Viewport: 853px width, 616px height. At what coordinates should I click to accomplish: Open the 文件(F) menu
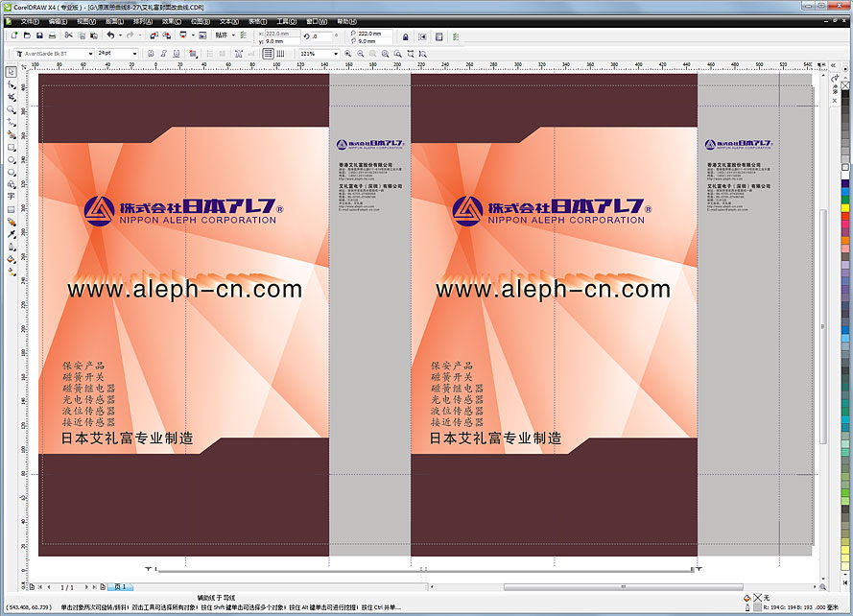30,20
